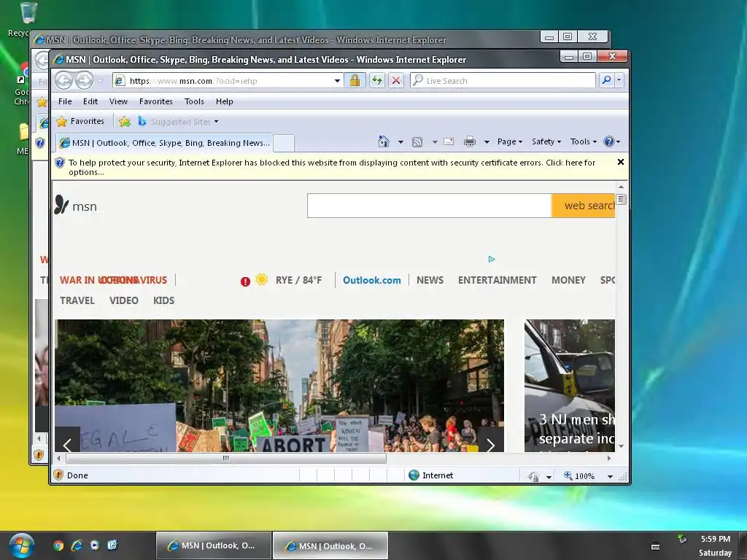
Task: Click the horizontal scrollbar thumb
Action: pos(226,458)
